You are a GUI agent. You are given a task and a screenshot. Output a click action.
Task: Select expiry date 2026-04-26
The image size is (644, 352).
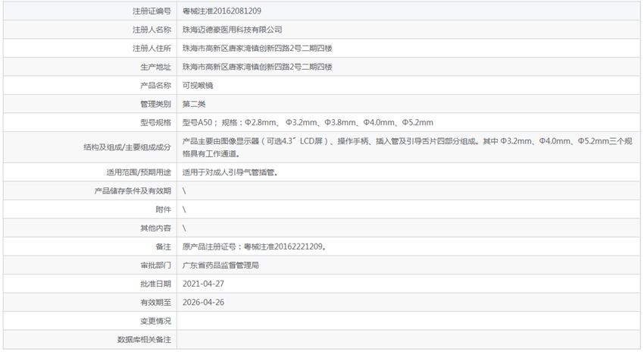tap(203, 302)
